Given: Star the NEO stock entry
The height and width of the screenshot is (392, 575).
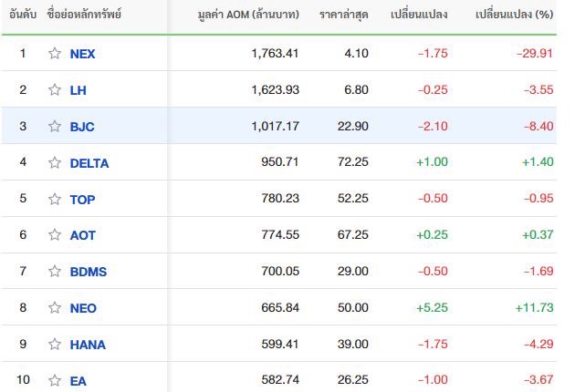Looking at the screenshot, I should (55, 308).
